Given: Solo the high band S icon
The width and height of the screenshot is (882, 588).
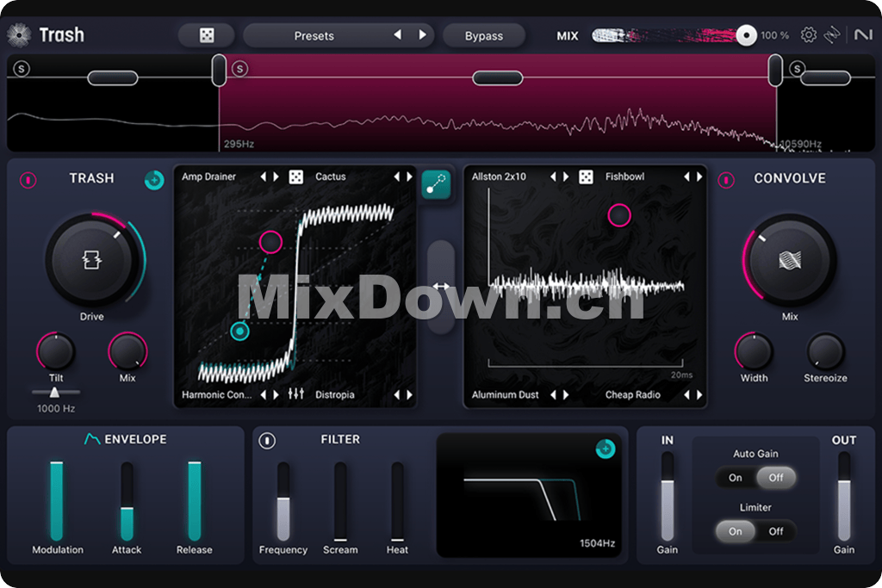Looking at the screenshot, I should pos(797,69).
